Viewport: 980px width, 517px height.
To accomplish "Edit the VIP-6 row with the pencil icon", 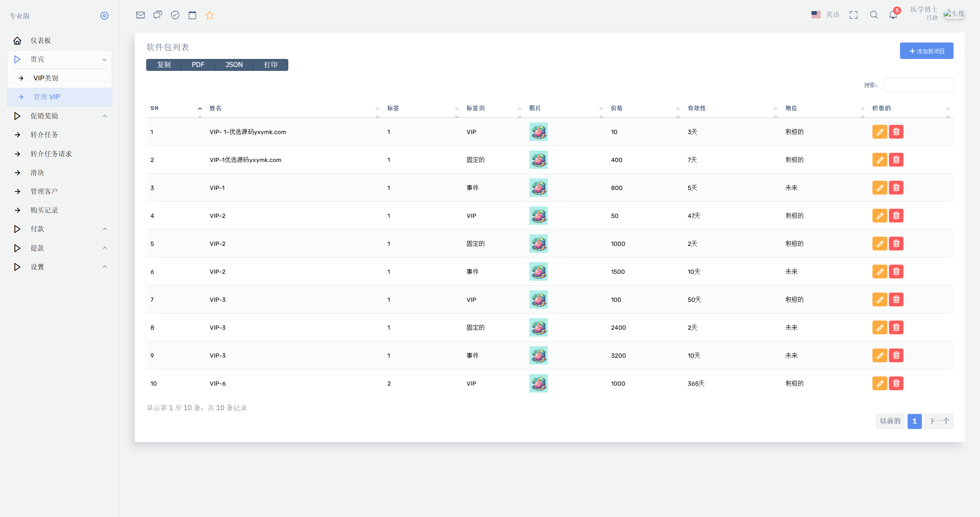I will coord(880,383).
